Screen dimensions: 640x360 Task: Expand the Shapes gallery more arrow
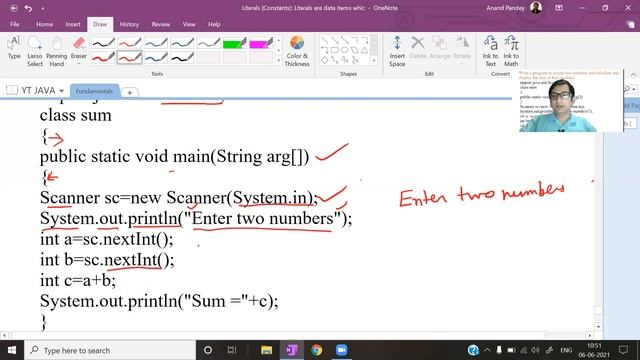point(374,60)
